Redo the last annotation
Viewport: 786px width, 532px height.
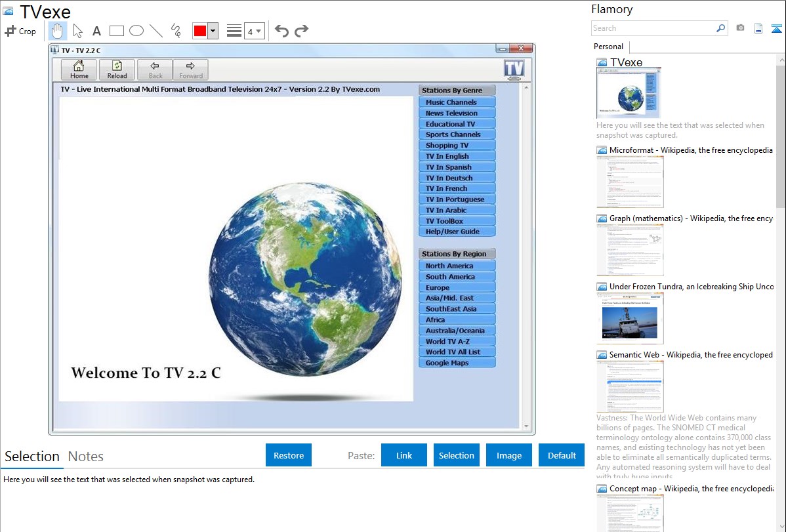coord(301,31)
